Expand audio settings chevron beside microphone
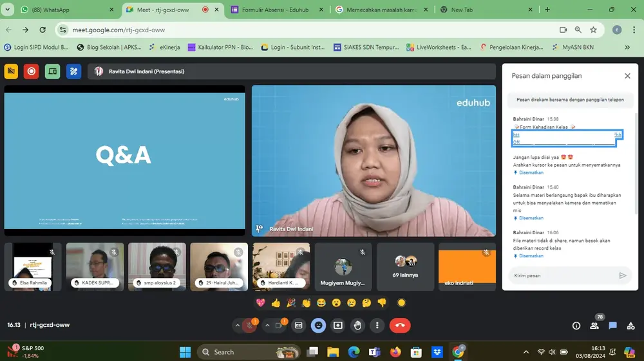The width and height of the screenshot is (644, 361). point(238,326)
